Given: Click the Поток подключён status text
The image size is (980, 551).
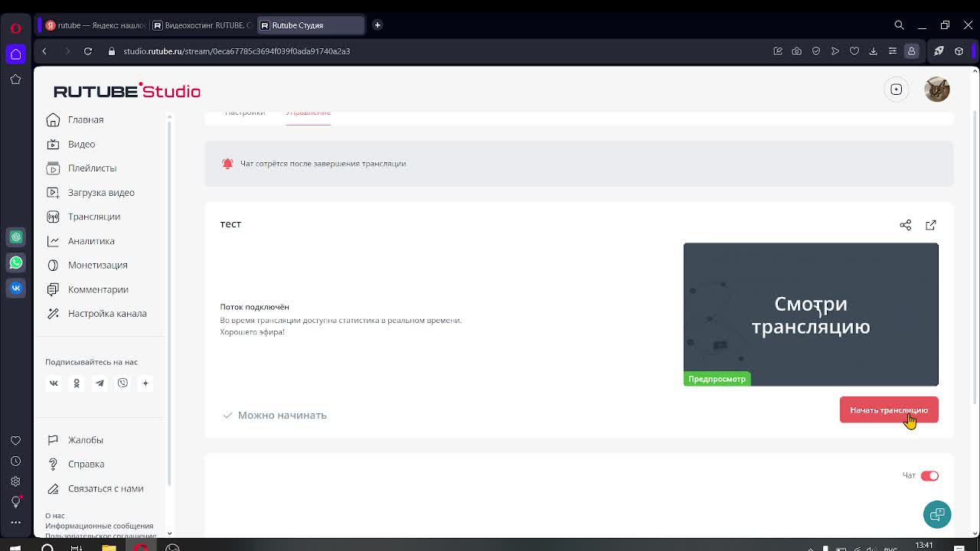Looking at the screenshot, I should click(254, 307).
